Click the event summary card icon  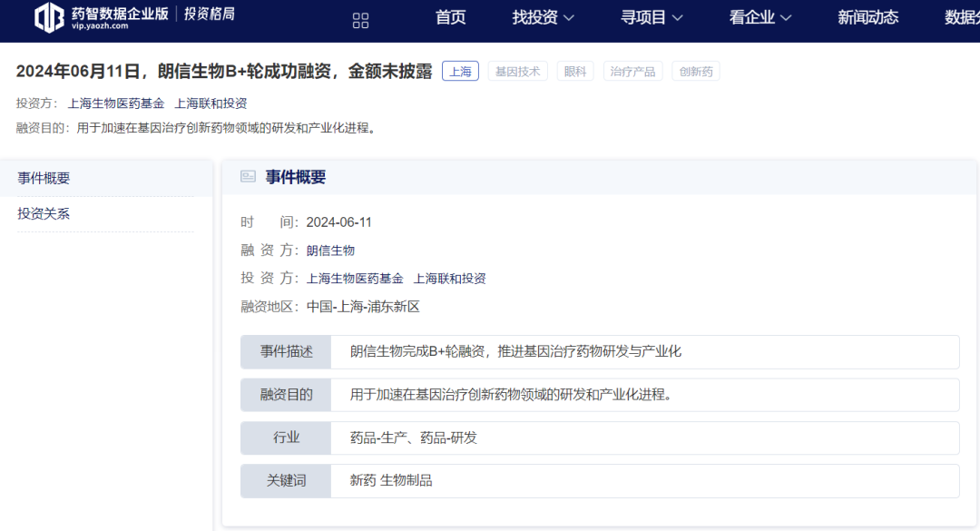coord(248,177)
